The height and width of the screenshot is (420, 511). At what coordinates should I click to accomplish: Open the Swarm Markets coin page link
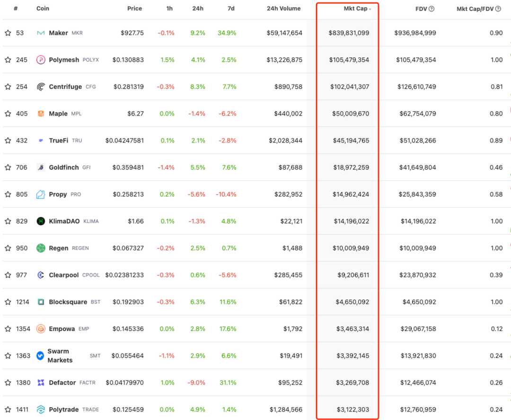click(x=60, y=356)
